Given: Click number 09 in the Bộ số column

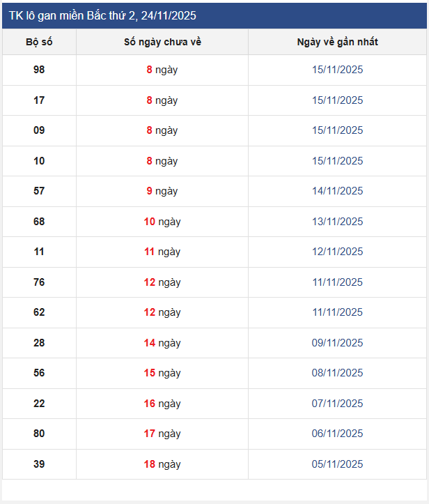Looking at the screenshot, I should pos(39,130).
